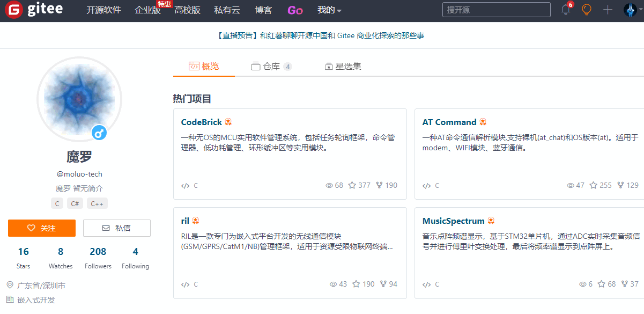
Task: View the 8 Watches count
Action: point(61,257)
